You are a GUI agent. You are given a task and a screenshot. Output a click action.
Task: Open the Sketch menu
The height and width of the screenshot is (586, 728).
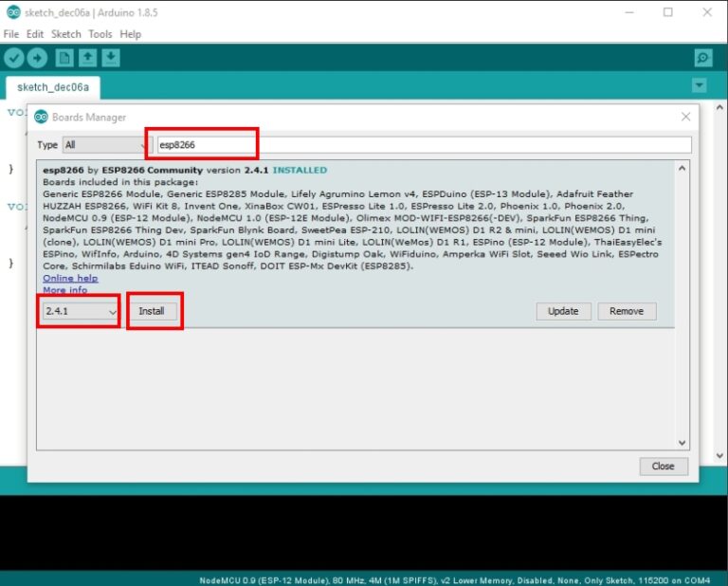[x=66, y=34]
